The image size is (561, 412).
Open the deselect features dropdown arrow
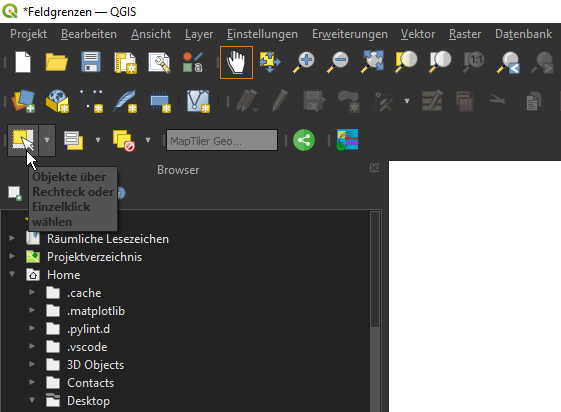coord(148,140)
